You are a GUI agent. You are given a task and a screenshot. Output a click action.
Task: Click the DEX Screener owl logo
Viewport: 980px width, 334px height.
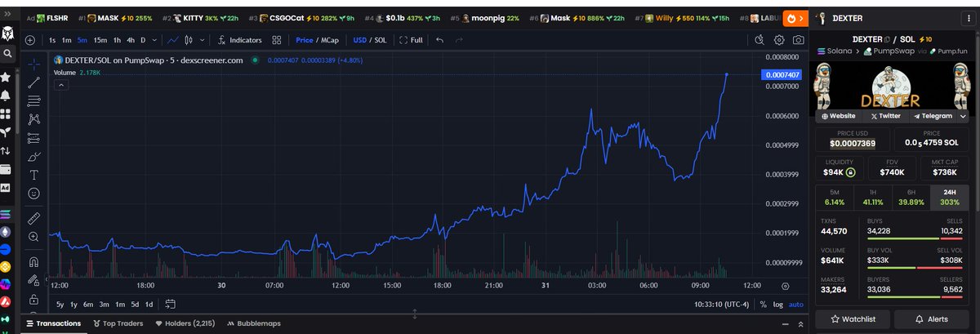click(7, 35)
